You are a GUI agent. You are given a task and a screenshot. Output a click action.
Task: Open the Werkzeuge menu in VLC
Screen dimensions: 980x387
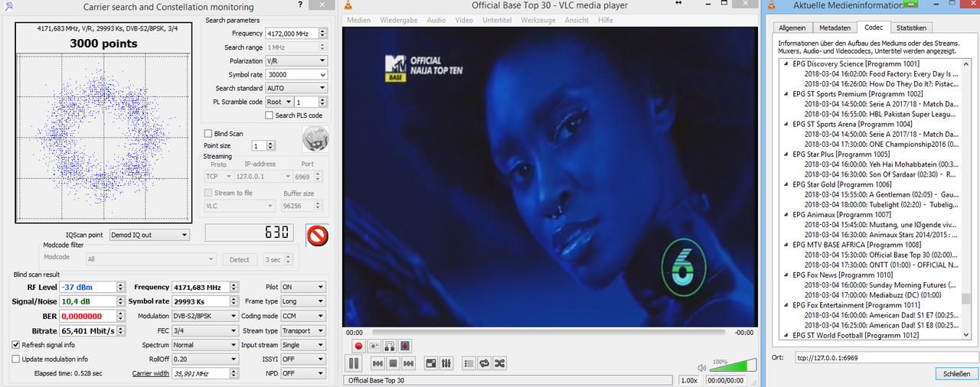pyautogui.click(x=538, y=20)
